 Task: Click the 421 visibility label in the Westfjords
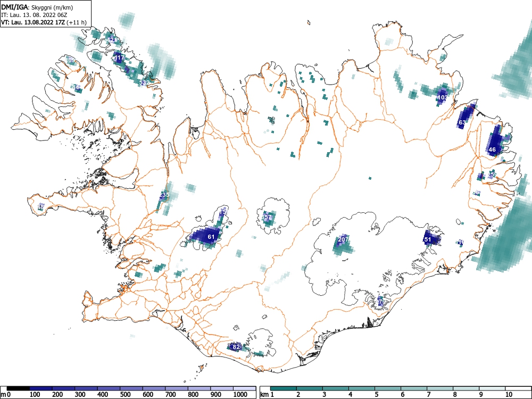tap(111, 40)
